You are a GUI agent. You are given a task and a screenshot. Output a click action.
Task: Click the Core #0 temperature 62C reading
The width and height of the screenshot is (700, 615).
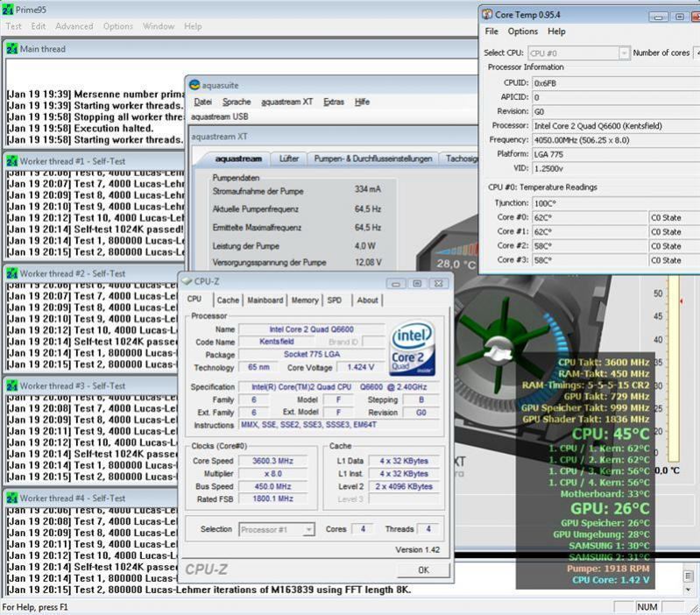(x=590, y=218)
